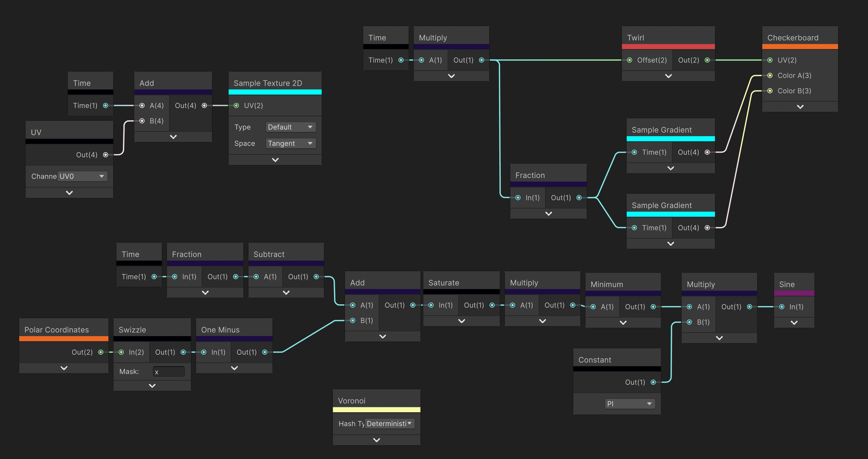This screenshot has width=868, height=459.
Task: Click Constant node Out(1) output port
Action: 653,382
